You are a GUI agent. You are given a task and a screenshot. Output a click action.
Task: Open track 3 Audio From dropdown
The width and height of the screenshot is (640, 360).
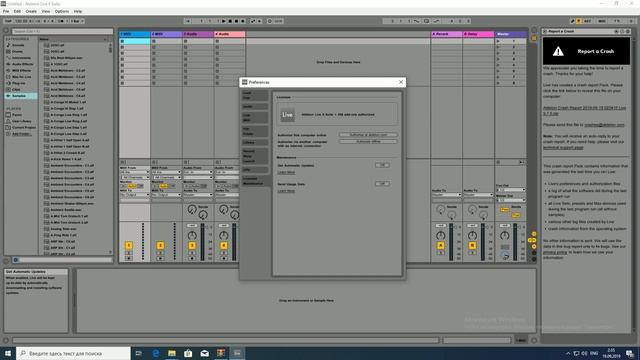pyautogui.click(x=198, y=172)
